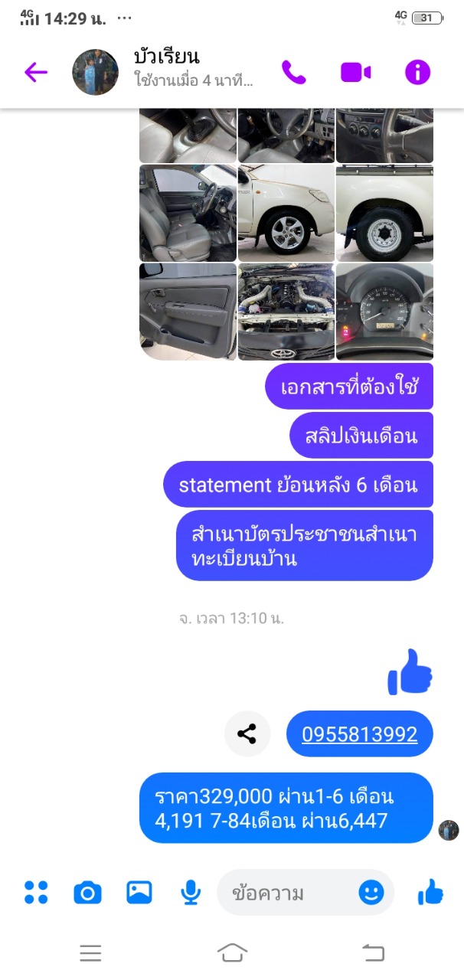The width and height of the screenshot is (464, 980).
Task: Open the alloy wheel close-up photo
Action: pyautogui.click(x=286, y=213)
